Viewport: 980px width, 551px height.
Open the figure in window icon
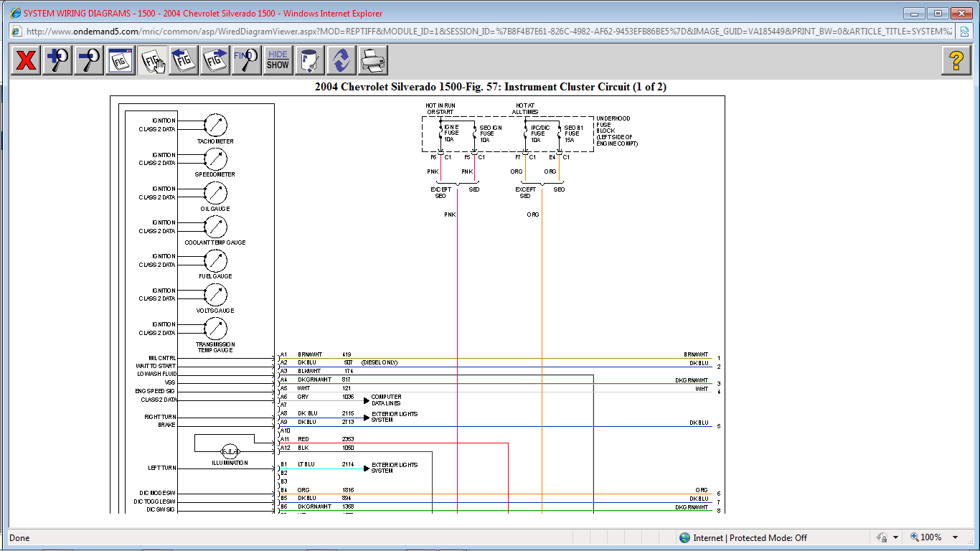(121, 60)
